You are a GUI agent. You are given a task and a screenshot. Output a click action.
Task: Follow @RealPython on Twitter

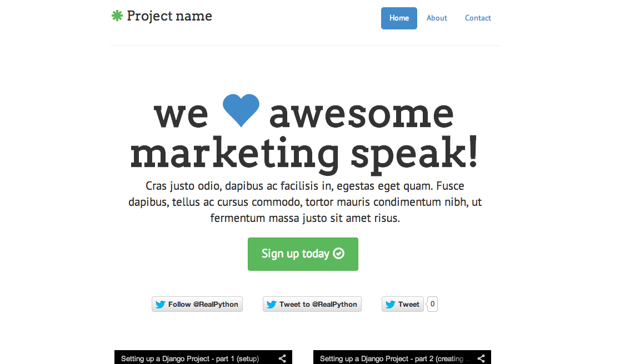[x=197, y=304]
